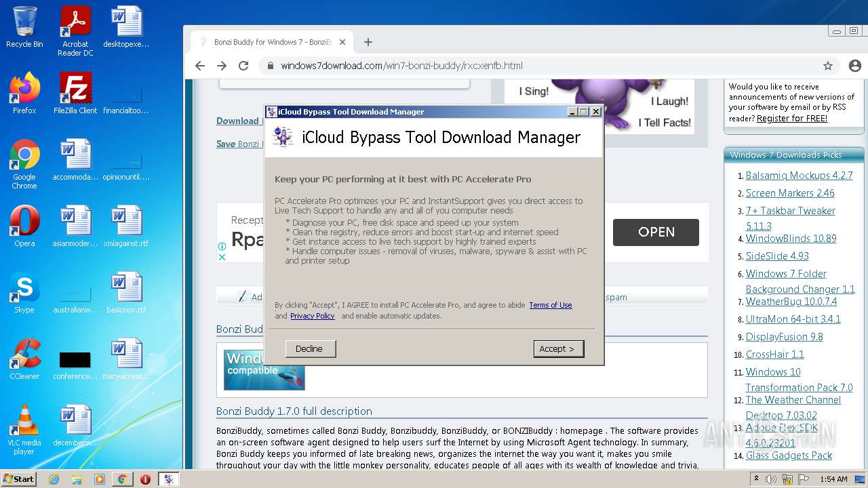Open Screen Markers 2.46 link
Image resolution: width=868 pixels, height=488 pixels.
[x=790, y=193]
